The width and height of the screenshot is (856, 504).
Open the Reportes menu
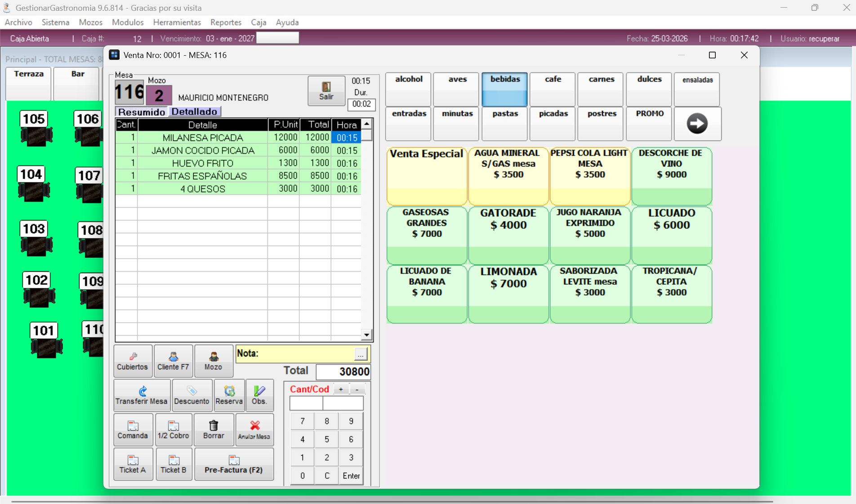click(x=226, y=22)
